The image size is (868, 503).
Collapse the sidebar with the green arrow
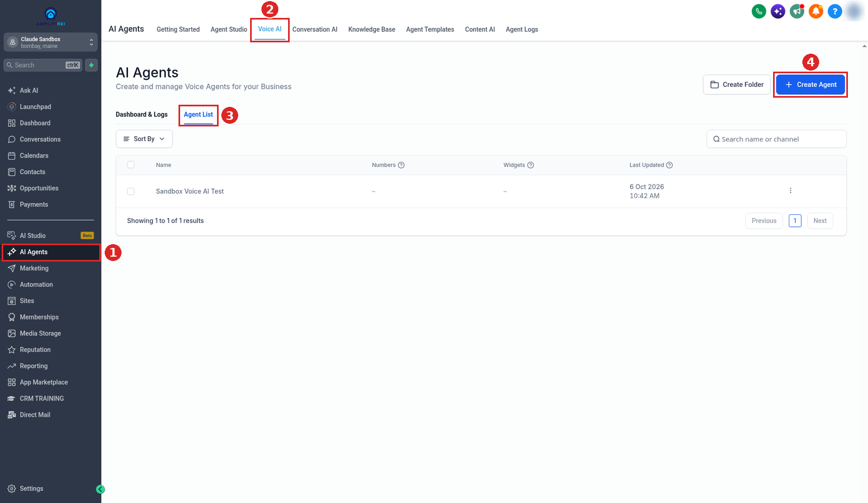(100, 489)
